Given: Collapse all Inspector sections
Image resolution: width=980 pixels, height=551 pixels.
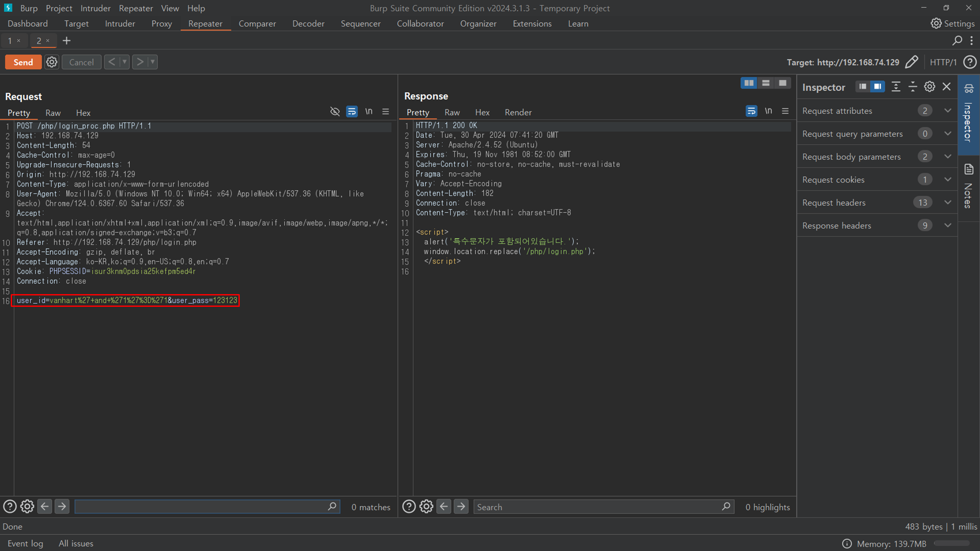Looking at the screenshot, I should point(913,87).
